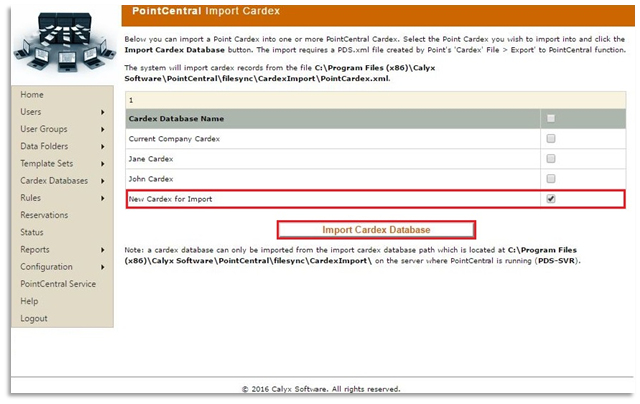The image size is (640, 404).
Task: Open the Help page
Action: (x=29, y=301)
